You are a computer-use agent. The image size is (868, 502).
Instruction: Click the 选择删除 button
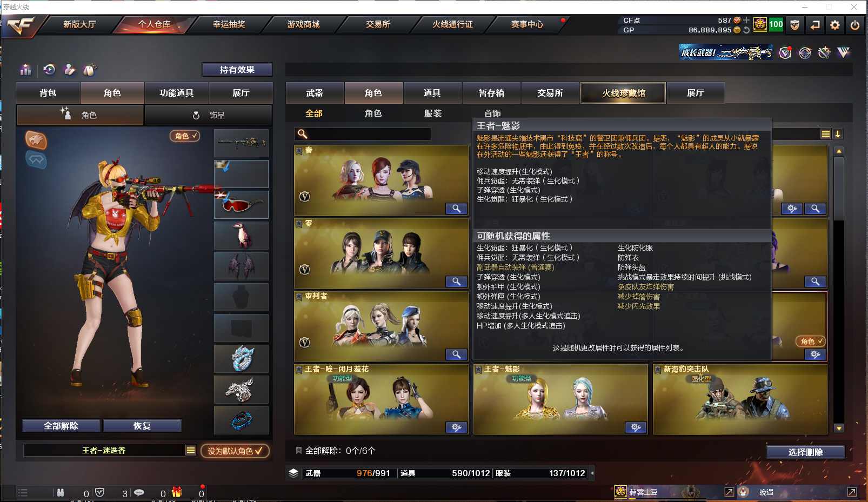coord(805,452)
